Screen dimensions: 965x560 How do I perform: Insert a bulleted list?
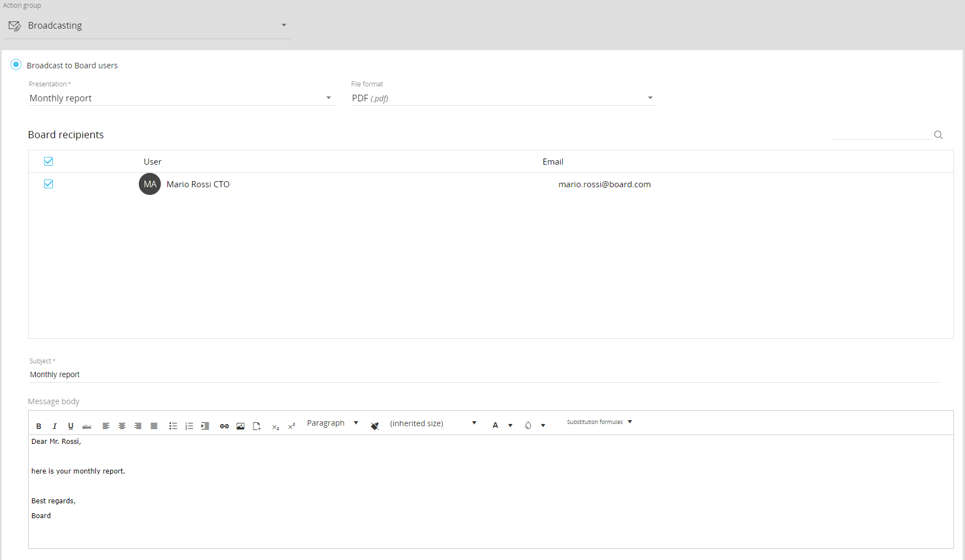(x=173, y=426)
